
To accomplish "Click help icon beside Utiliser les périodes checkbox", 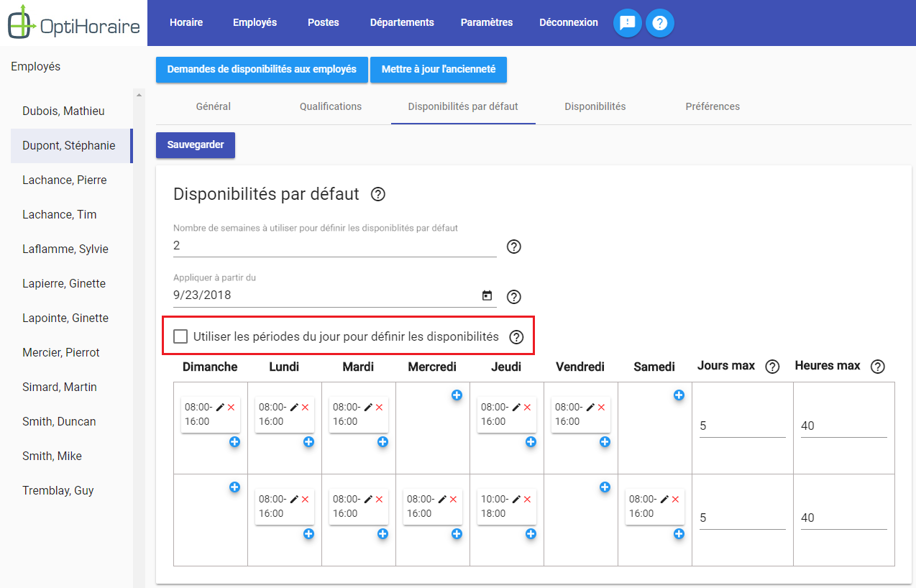I will pos(516,336).
